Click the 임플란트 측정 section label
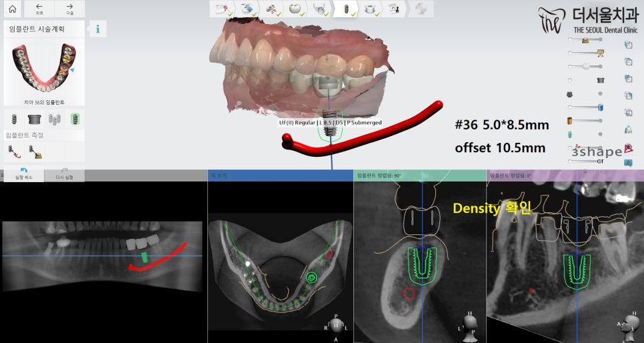644x343 pixels. click(25, 135)
